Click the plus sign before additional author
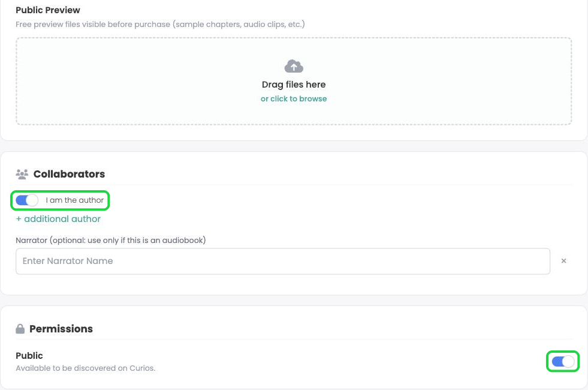 point(19,219)
